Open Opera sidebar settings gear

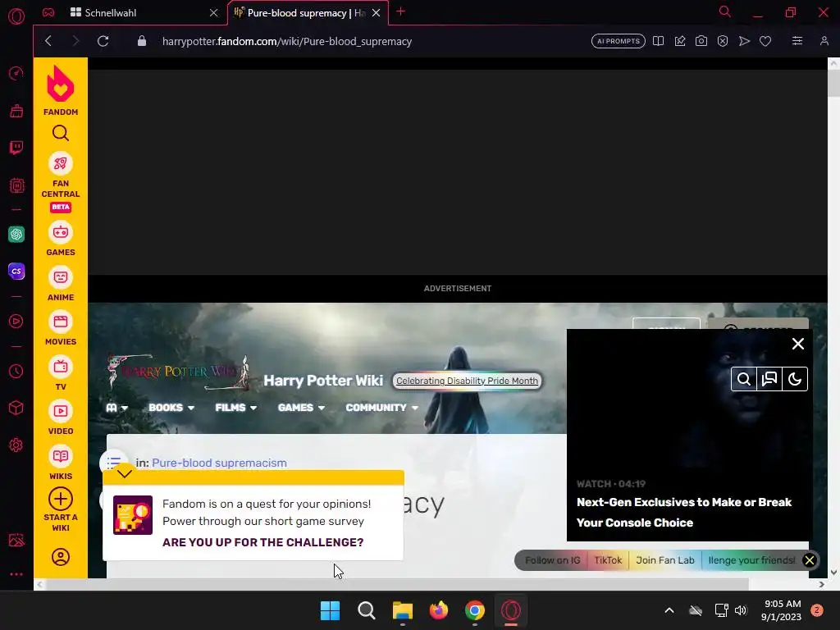[x=16, y=445]
